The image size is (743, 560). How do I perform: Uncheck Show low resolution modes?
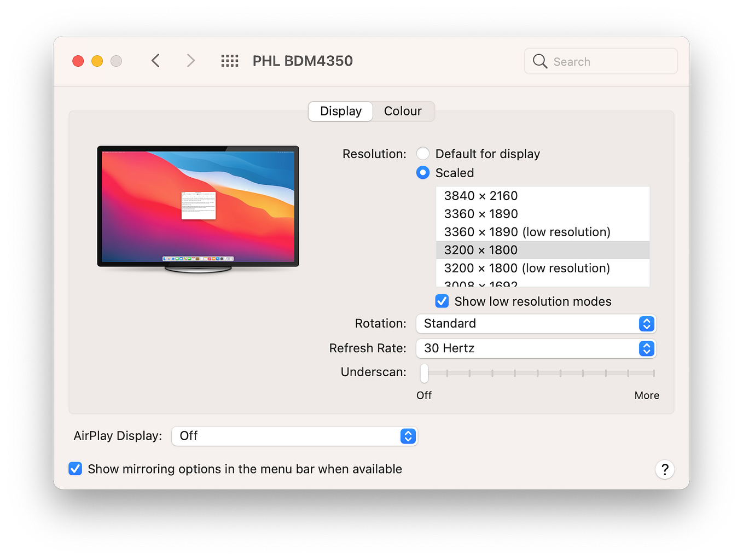click(442, 301)
